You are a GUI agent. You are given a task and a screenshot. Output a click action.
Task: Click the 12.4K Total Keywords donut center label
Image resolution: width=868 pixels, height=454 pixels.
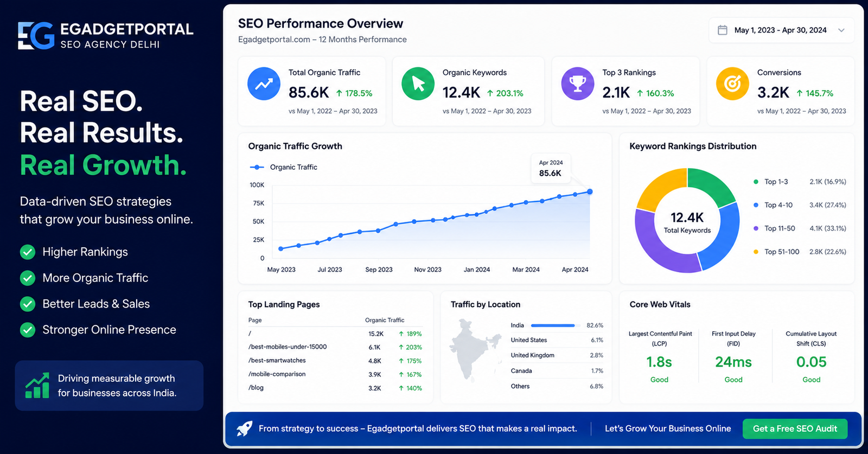point(687,222)
